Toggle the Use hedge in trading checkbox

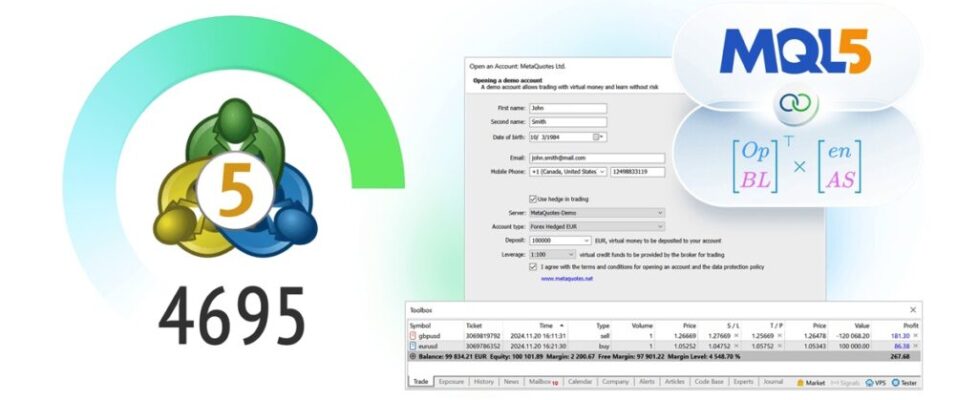[x=533, y=199]
